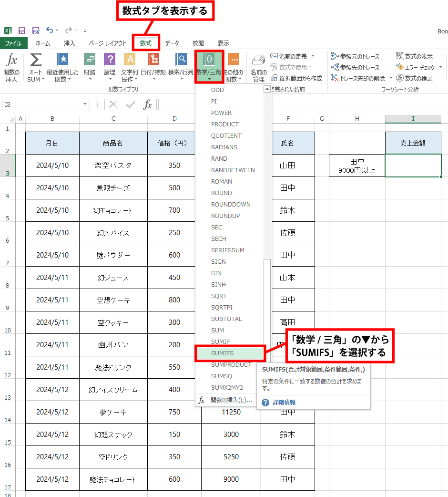Choose RANDBETWEEN in the function list
The width and height of the screenshot is (448, 497).
click(x=229, y=170)
